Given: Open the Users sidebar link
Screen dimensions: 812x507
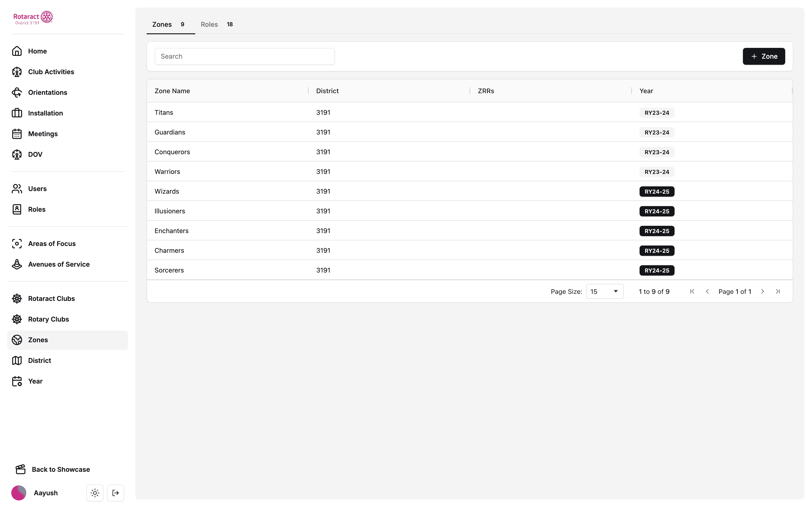Looking at the screenshot, I should click(x=37, y=189).
